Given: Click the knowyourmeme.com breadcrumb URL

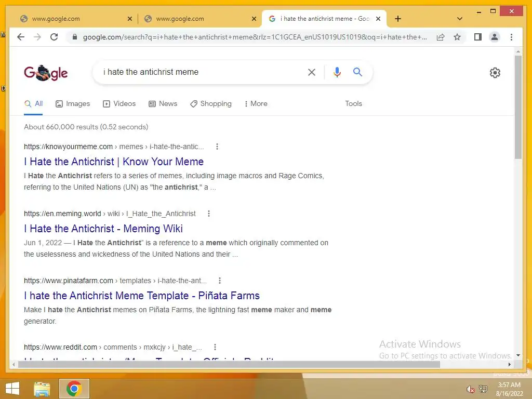Looking at the screenshot, I should point(114,147).
